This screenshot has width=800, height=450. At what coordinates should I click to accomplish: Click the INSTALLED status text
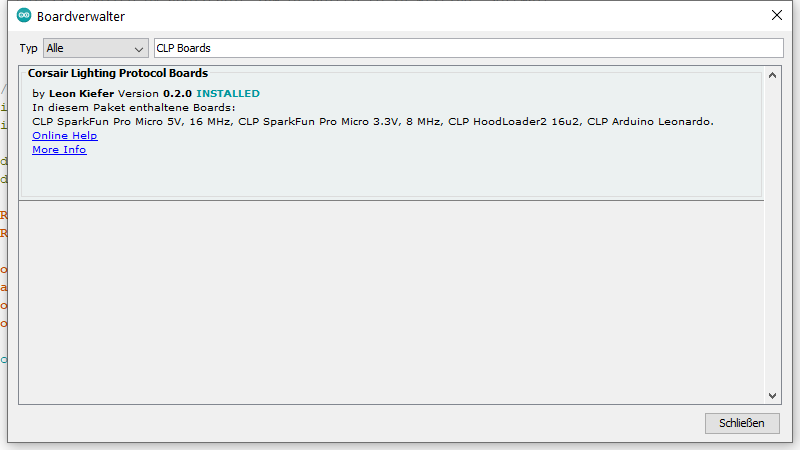click(x=228, y=93)
